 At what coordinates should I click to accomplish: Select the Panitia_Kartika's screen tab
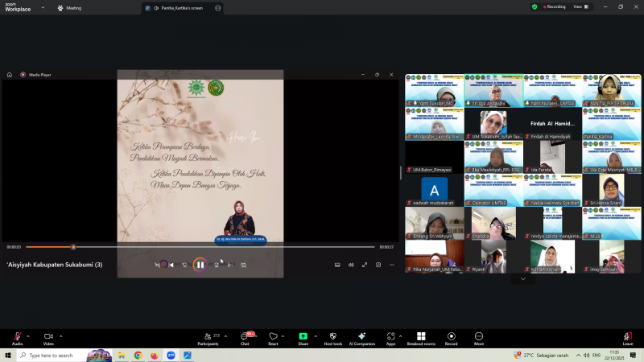tap(179, 7)
